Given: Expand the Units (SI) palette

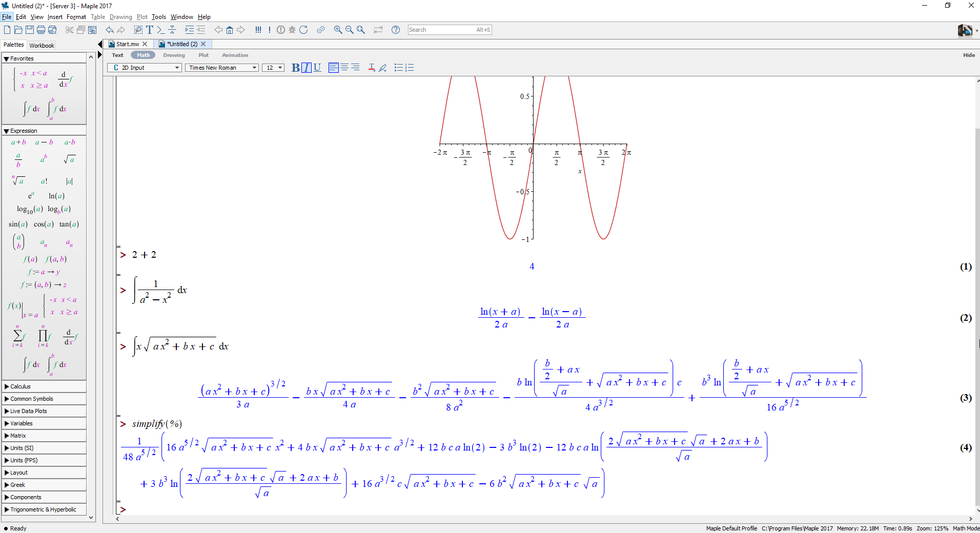Looking at the screenshot, I should point(44,448).
